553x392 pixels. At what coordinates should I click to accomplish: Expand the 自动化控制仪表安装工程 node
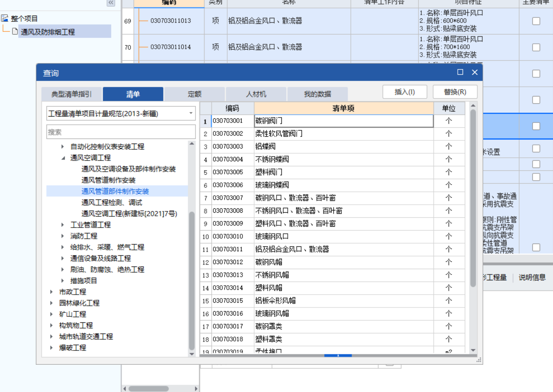point(63,147)
